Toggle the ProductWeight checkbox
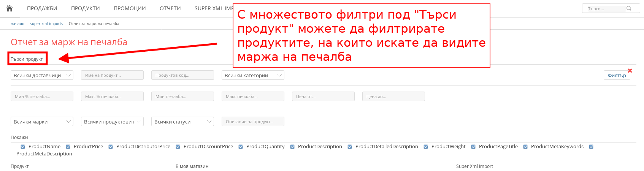 point(426,147)
